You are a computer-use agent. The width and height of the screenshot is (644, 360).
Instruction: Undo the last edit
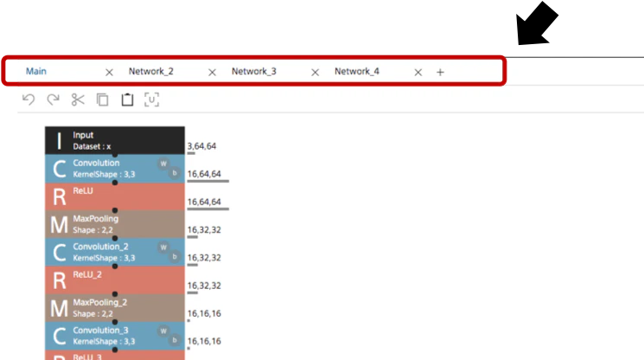pyautogui.click(x=29, y=100)
